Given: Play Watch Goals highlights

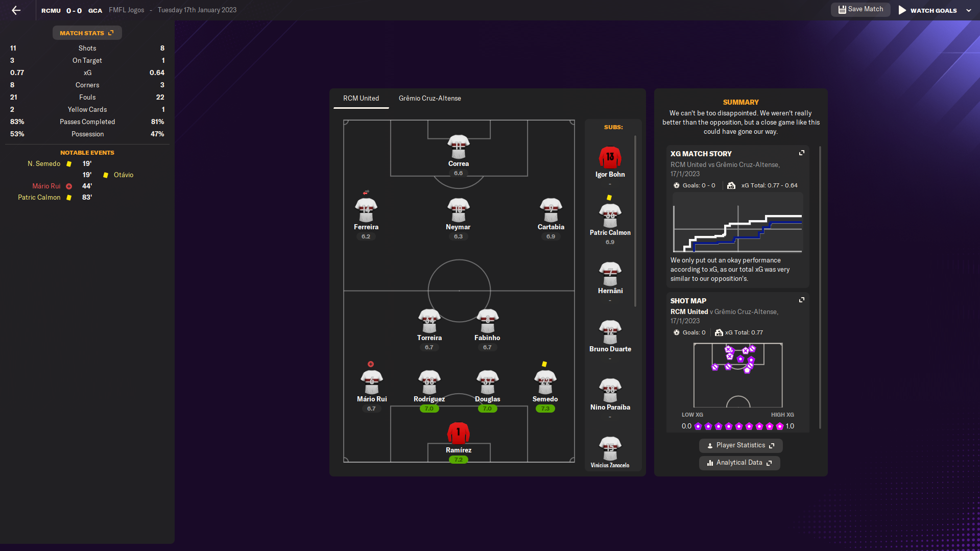Looking at the screenshot, I should click(928, 10).
